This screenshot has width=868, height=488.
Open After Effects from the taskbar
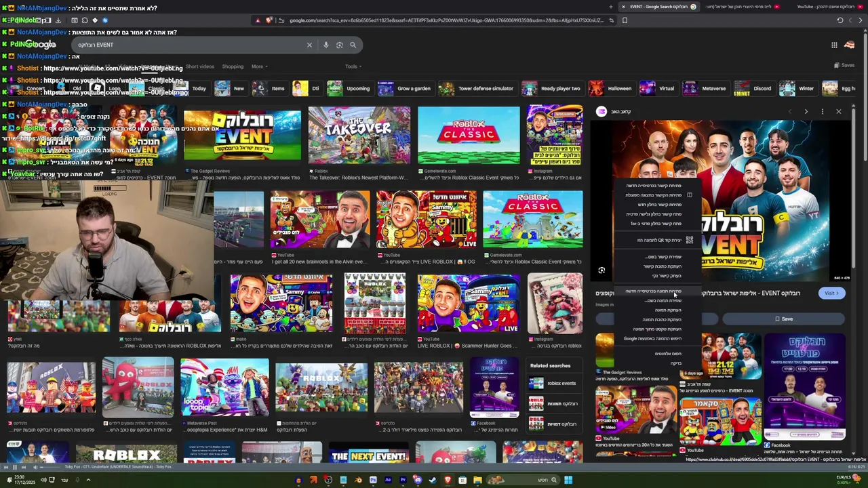click(x=388, y=480)
